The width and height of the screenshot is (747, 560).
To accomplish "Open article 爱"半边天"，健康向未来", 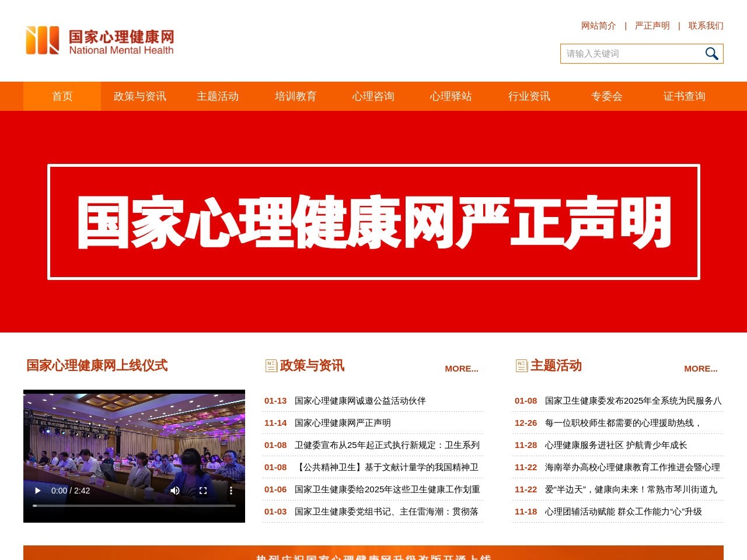I will coord(631,489).
